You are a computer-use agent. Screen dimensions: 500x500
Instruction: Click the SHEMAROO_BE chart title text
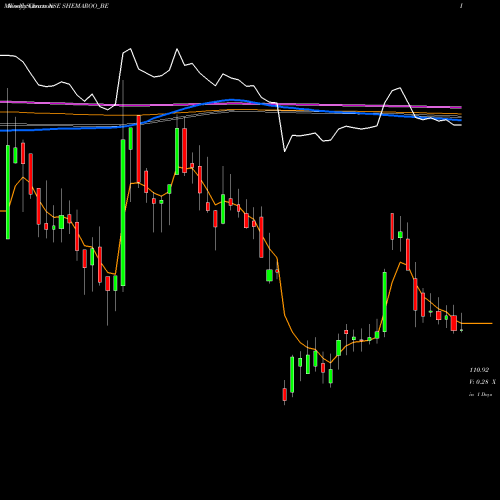(x=85, y=6)
